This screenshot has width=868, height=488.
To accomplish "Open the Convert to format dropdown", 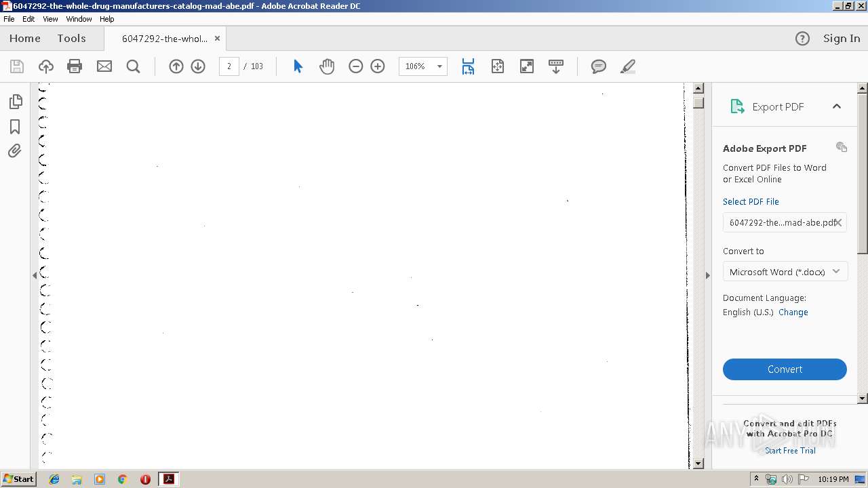I will pos(785,272).
